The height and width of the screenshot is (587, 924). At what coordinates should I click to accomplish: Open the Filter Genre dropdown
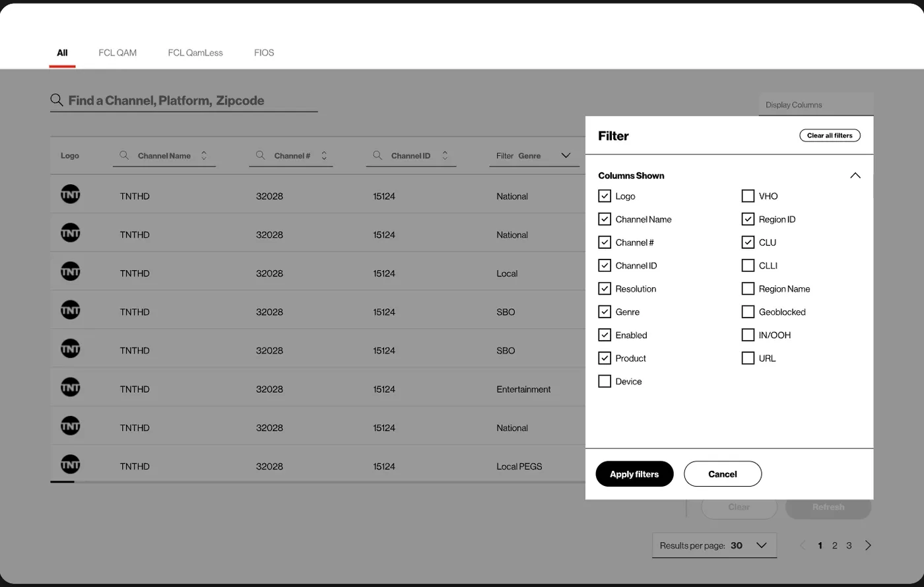[535, 156]
